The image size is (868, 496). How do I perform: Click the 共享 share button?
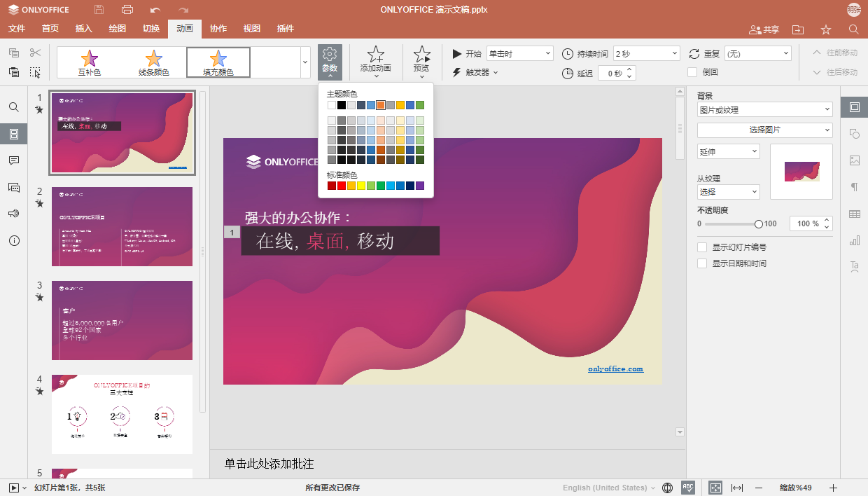pyautogui.click(x=764, y=29)
